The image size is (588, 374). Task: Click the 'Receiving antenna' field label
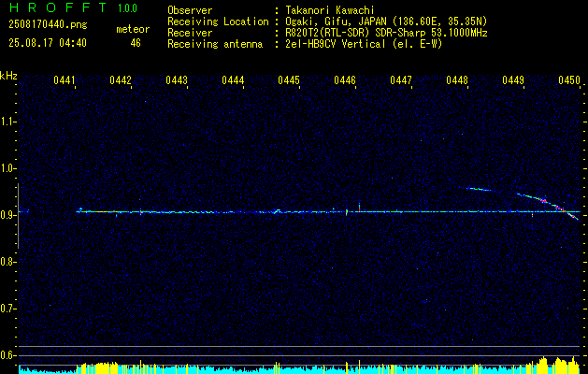[215, 44]
